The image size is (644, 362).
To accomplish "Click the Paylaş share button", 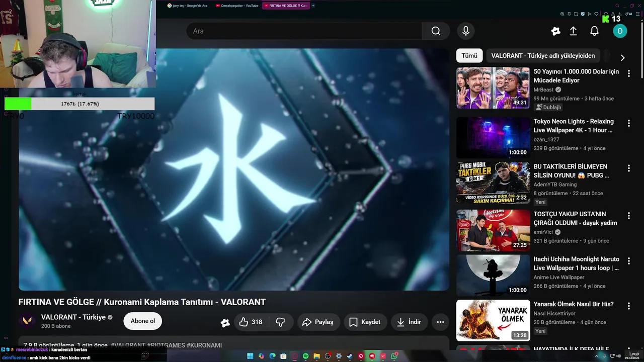I will 318,322.
